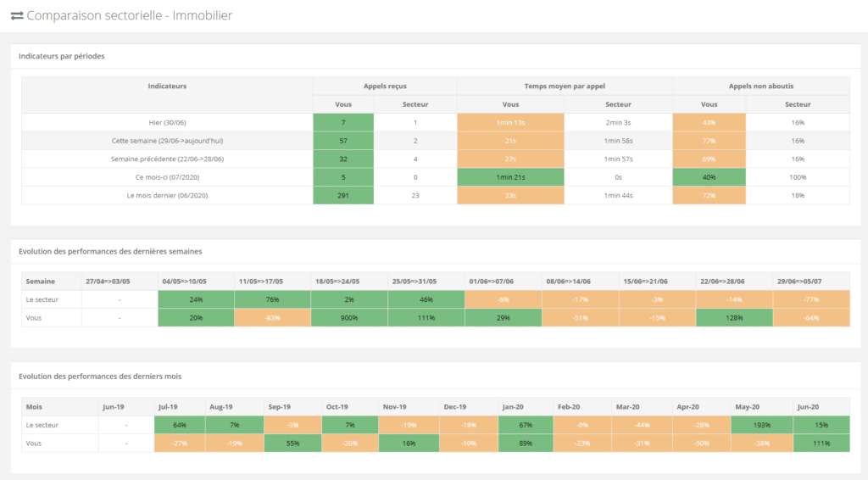This screenshot has width=868, height=480.
Task: Click the orange '69%' missed calls cell
Action: click(x=709, y=159)
